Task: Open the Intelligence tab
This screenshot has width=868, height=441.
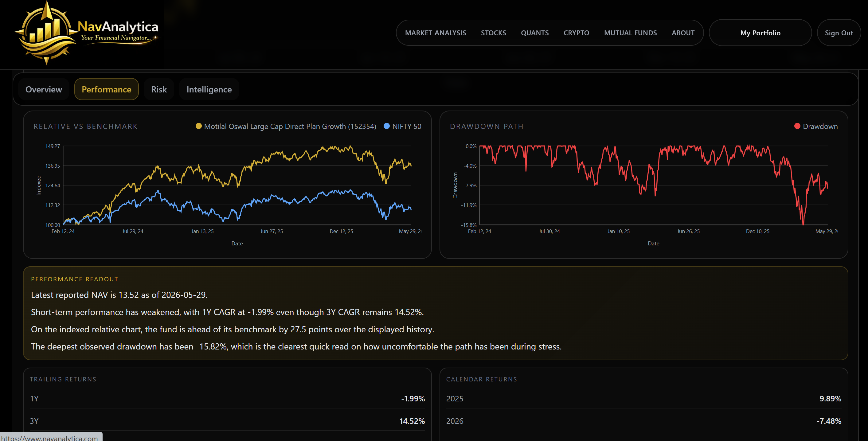Action: [209, 89]
